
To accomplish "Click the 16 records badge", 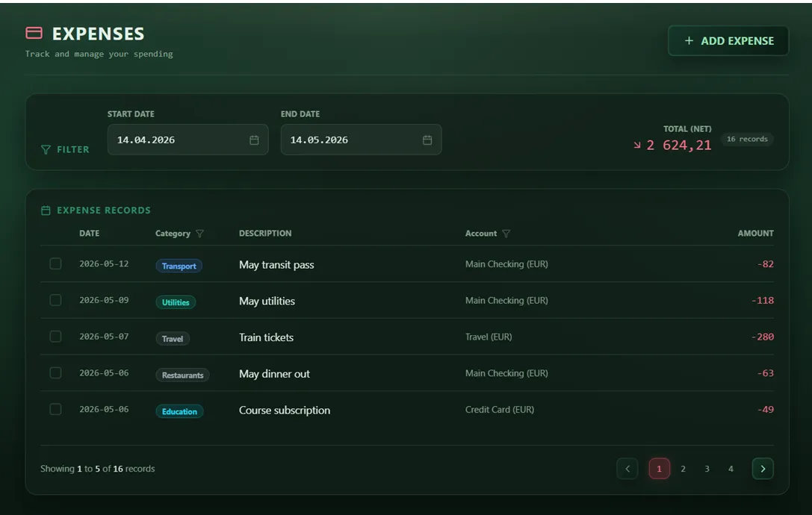I will coord(747,139).
